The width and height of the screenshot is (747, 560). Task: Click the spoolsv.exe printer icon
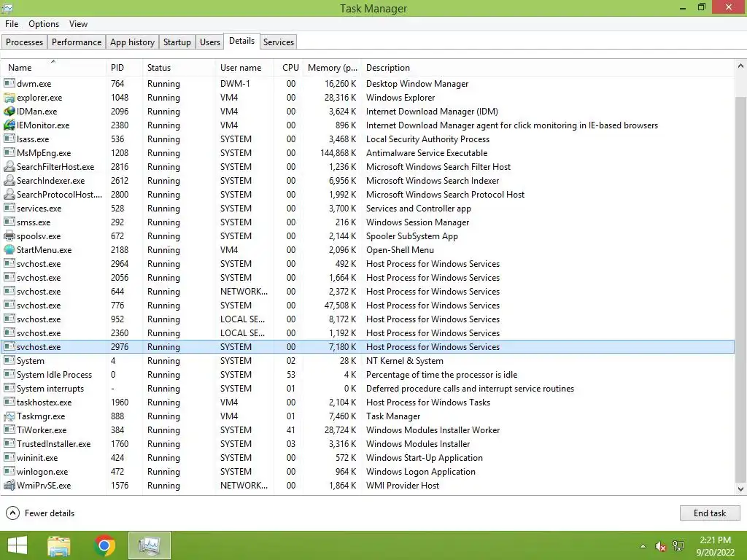tap(9, 236)
